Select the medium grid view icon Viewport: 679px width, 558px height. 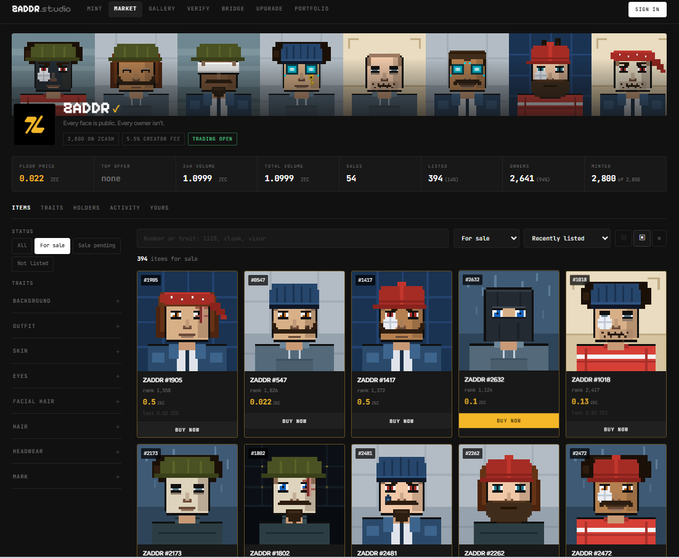[x=642, y=238]
